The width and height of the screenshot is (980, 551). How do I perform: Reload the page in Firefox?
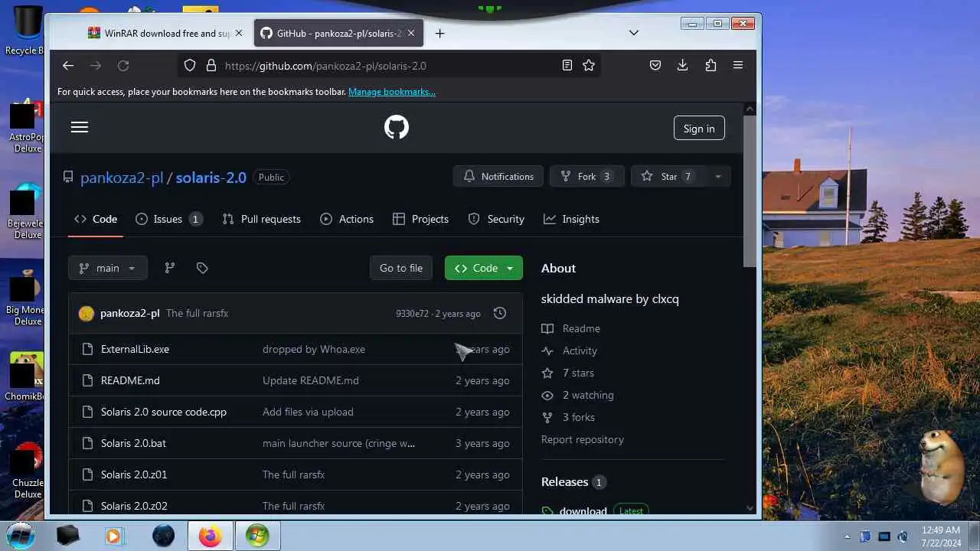click(x=123, y=66)
